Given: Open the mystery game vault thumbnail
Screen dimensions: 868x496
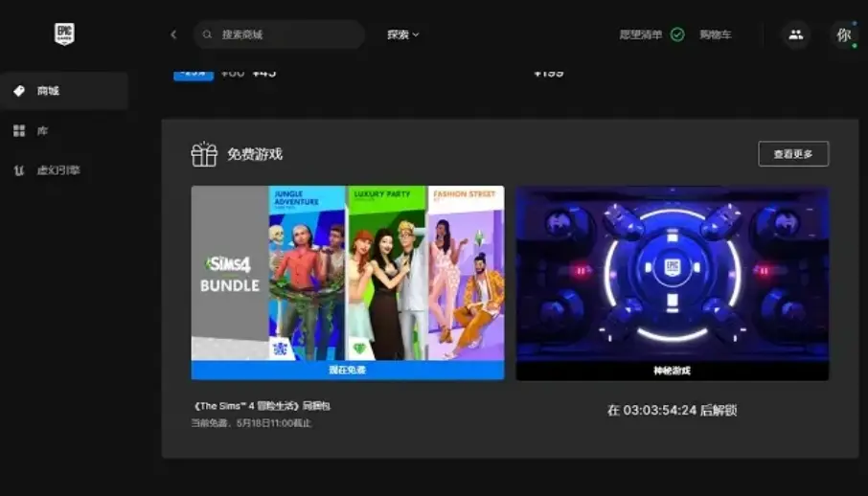Looking at the screenshot, I should (x=672, y=274).
